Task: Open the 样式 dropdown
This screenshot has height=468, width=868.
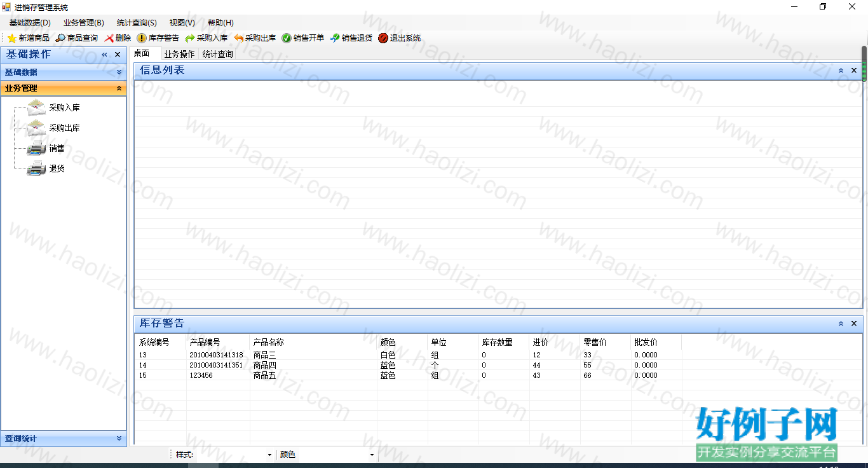Action: 270,455
